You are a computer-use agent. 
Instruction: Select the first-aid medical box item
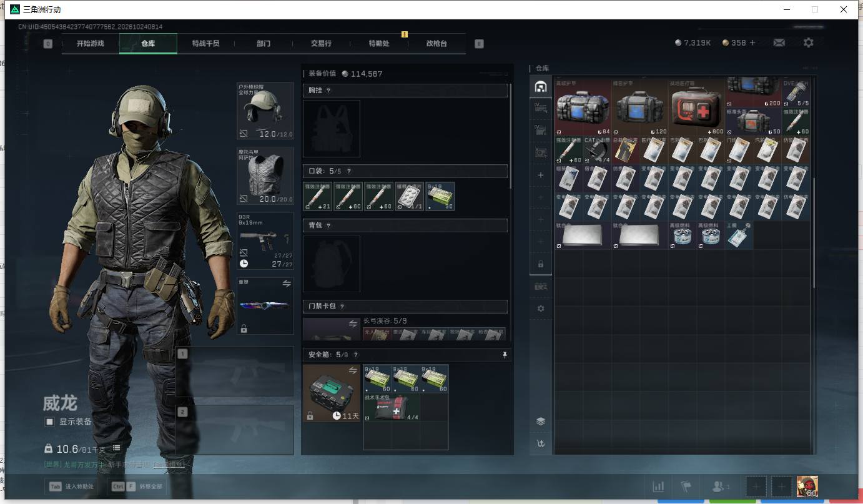(697, 107)
